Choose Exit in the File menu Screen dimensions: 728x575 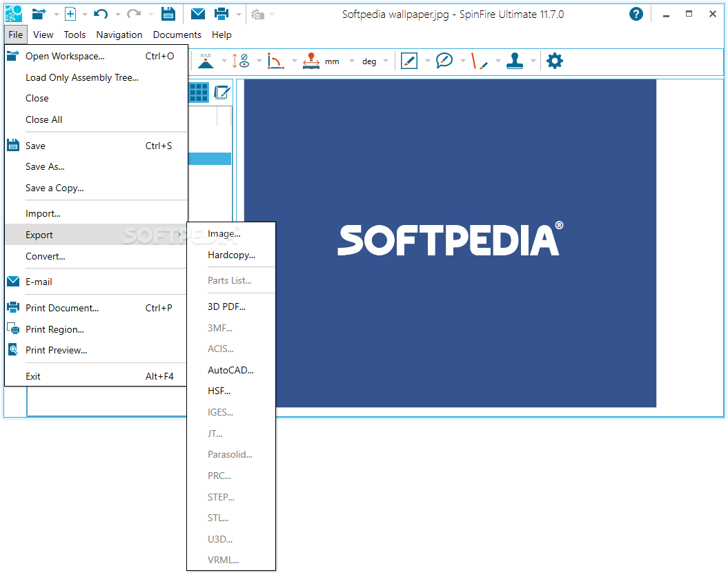click(96, 376)
